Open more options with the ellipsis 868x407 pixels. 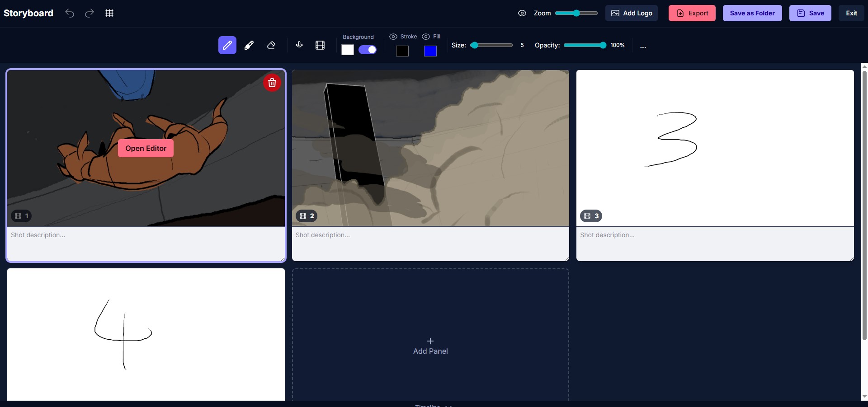643,46
